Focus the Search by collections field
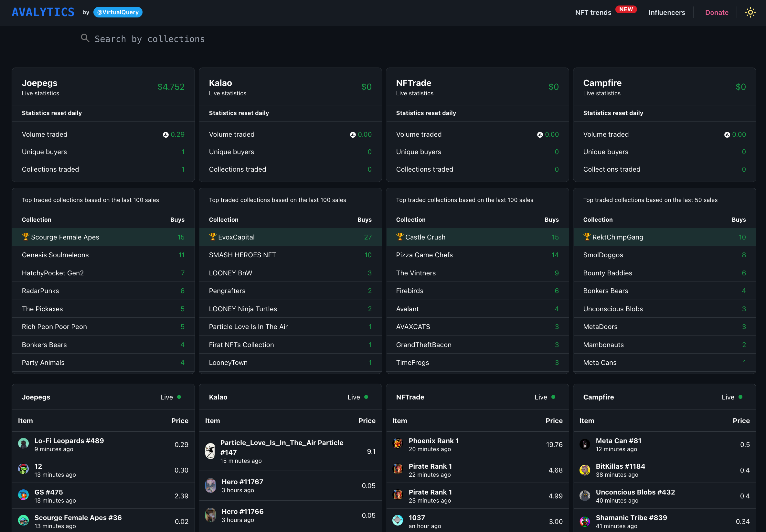Image resolution: width=766 pixels, height=532 pixels. point(149,39)
